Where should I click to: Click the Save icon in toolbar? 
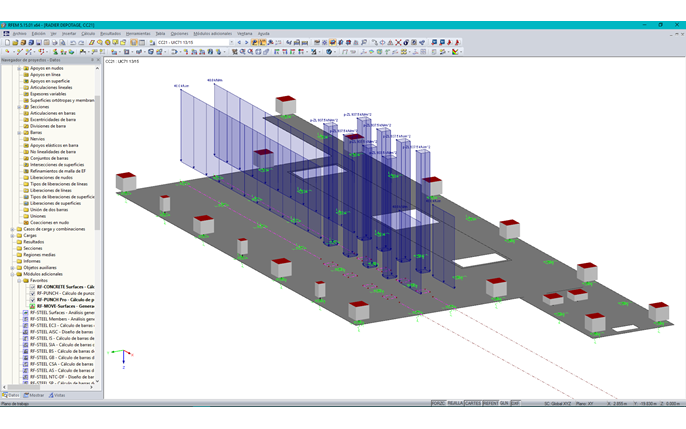coord(38,42)
